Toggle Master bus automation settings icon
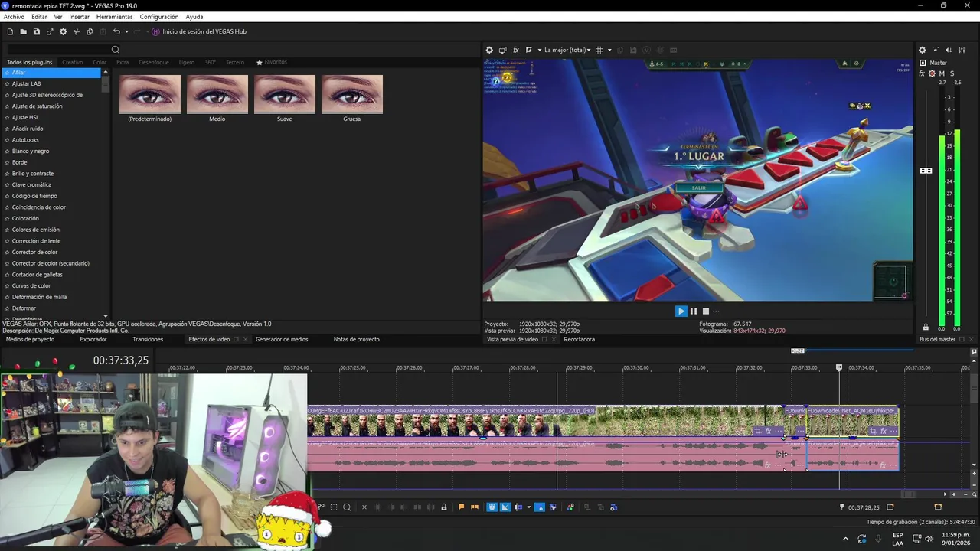 pyautogui.click(x=932, y=73)
